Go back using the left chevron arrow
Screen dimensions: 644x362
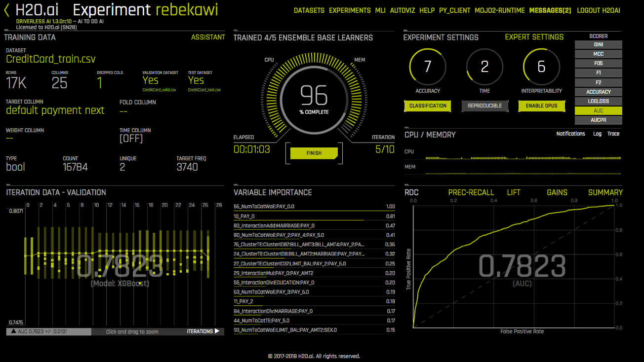[x=7, y=10]
